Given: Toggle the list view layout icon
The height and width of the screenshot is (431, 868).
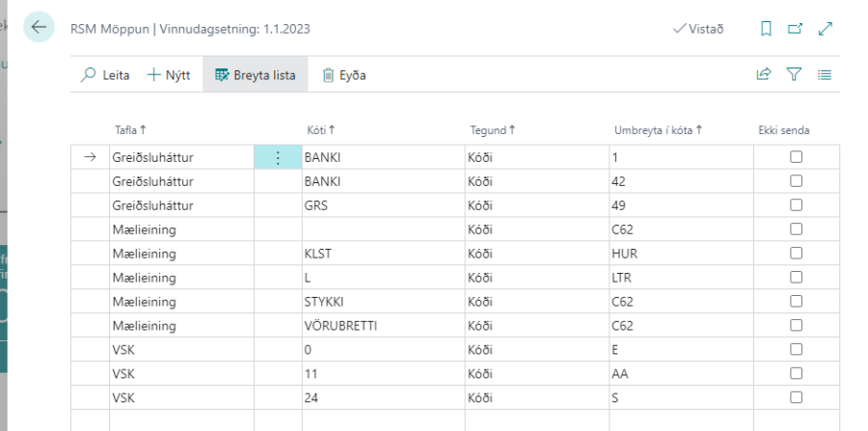Looking at the screenshot, I should 825,74.
